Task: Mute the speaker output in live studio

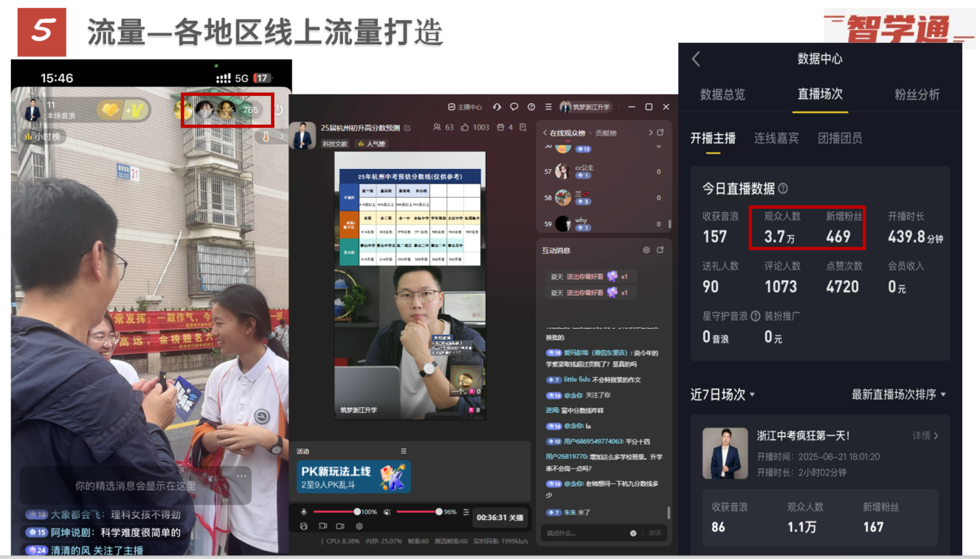Action: point(387,512)
